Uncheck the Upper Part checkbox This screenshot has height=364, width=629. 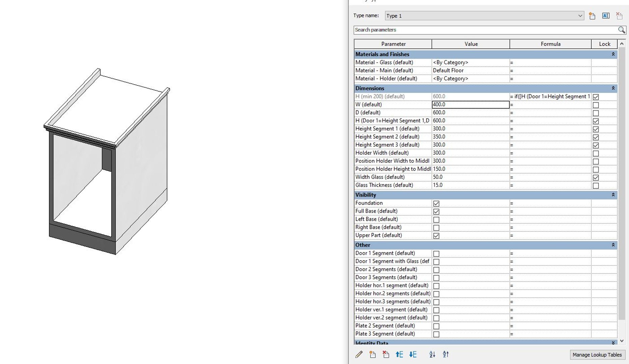click(436, 236)
